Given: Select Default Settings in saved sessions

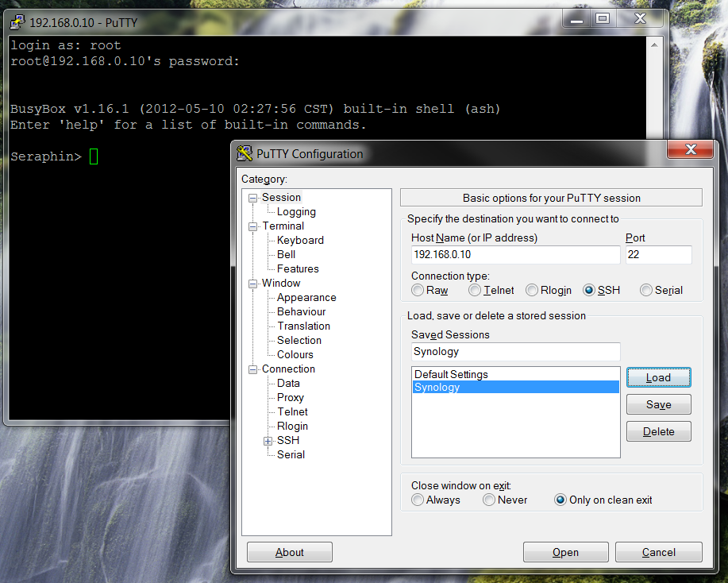Looking at the screenshot, I should (515, 374).
